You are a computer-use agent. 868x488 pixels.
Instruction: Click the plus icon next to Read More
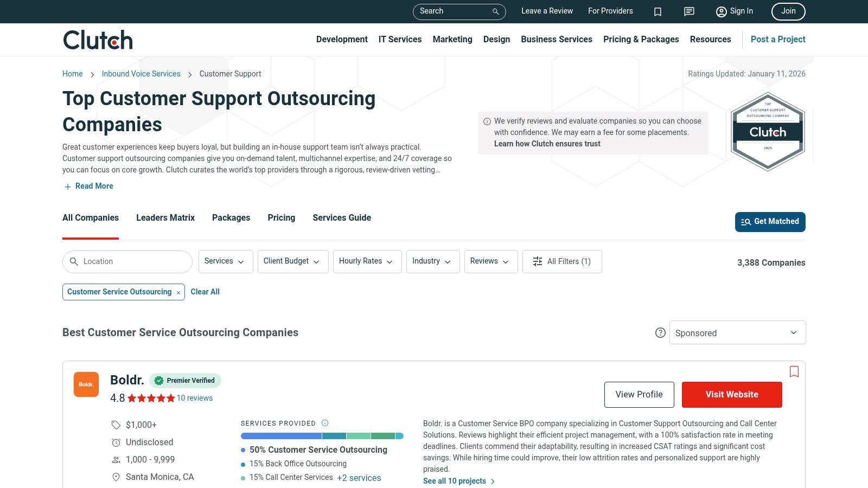point(68,187)
